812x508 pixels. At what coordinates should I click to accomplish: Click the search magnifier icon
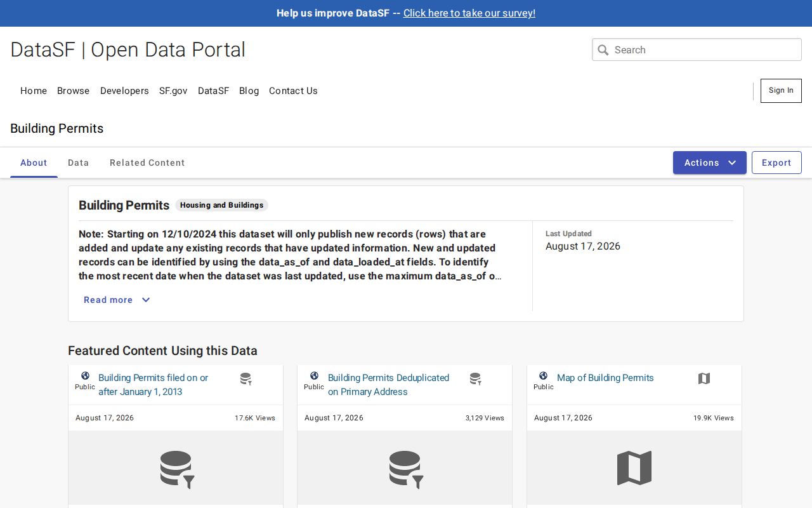pyautogui.click(x=603, y=50)
